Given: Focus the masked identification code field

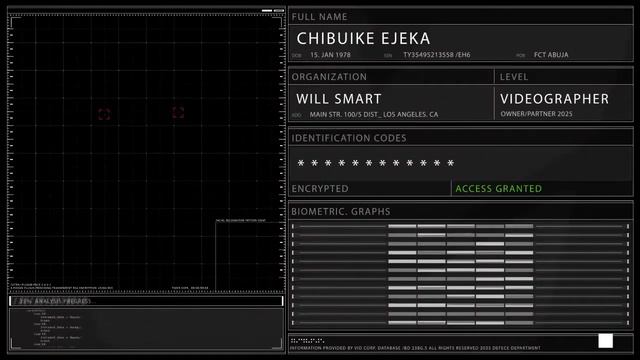Looking at the screenshot, I should tap(461, 163).
